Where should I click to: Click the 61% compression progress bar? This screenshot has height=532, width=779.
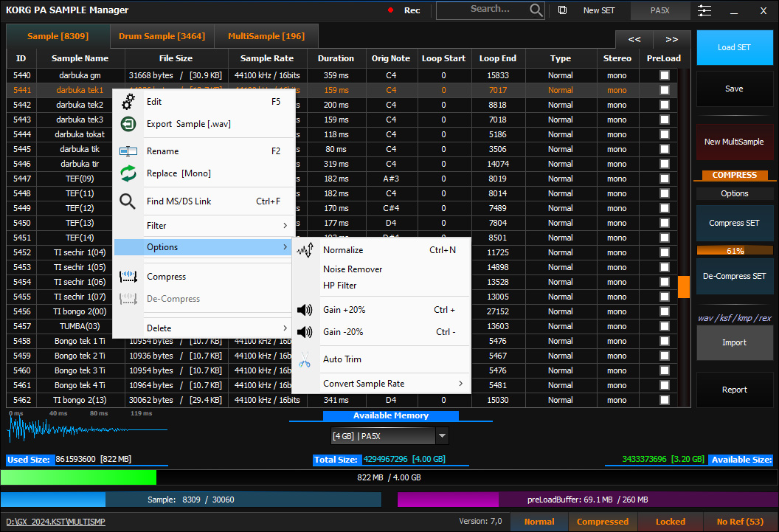coord(734,249)
